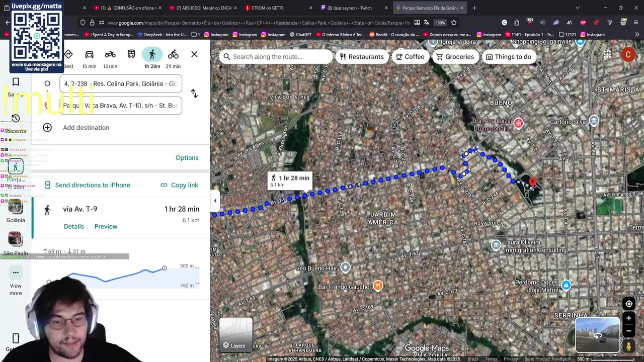Click the red destination pin on map

point(532,183)
